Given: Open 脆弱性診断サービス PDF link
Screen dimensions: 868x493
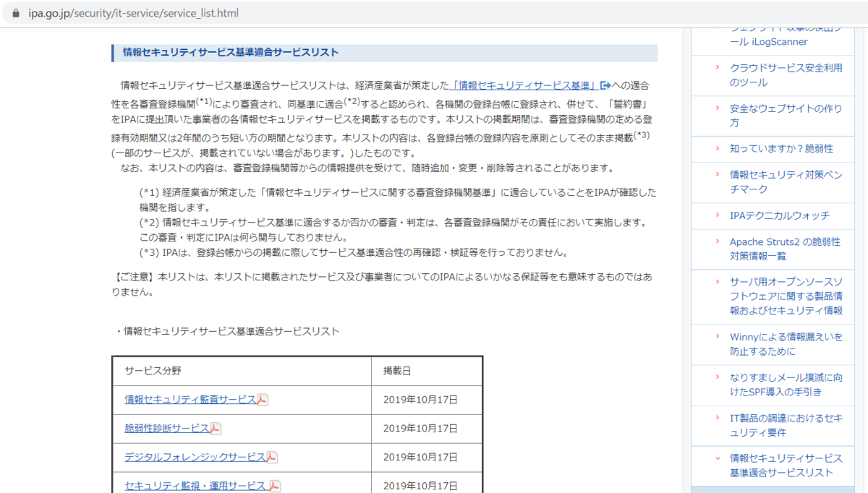Looking at the screenshot, I should click(x=167, y=428).
